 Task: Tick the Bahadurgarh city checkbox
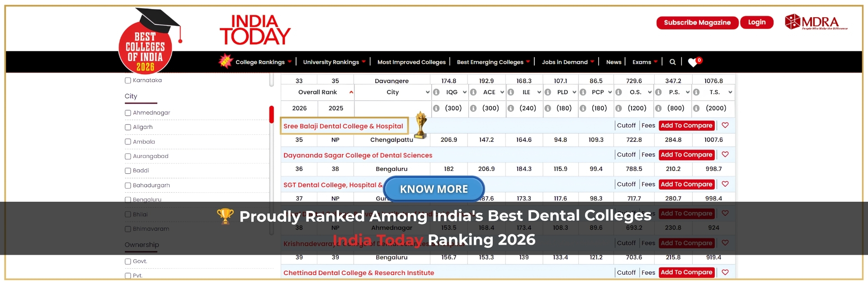pyautogui.click(x=128, y=185)
